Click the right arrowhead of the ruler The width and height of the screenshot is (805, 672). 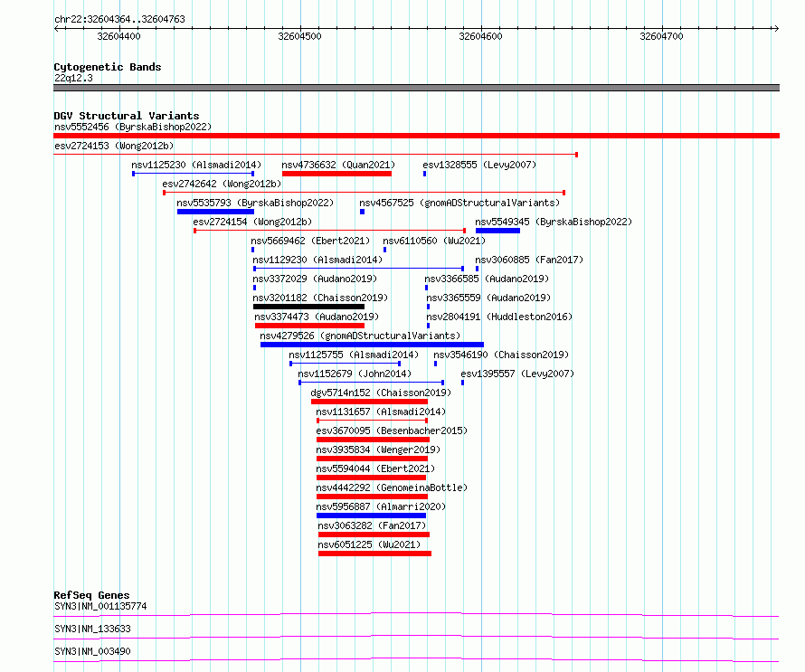(x=777, y=29)
